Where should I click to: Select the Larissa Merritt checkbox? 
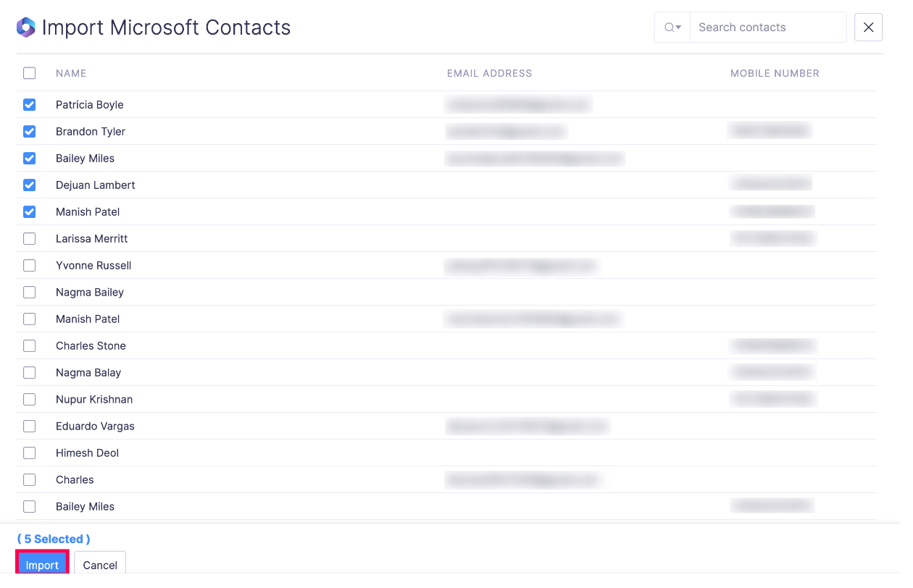29,239
